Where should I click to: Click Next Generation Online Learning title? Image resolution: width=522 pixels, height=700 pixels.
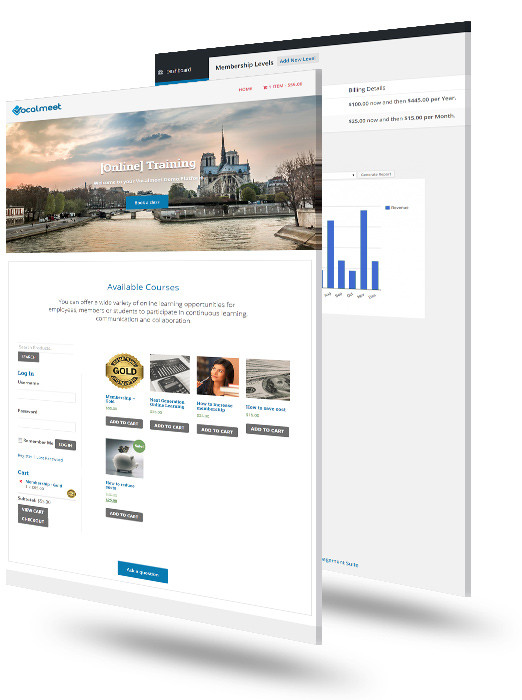pos(167,404)
